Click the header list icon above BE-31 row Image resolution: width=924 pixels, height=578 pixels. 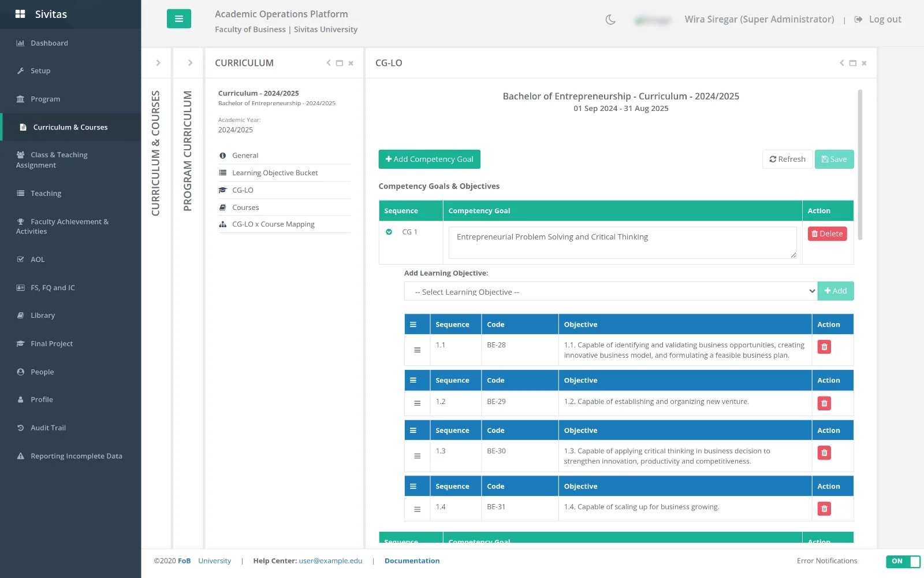click(x=413, y=486)
